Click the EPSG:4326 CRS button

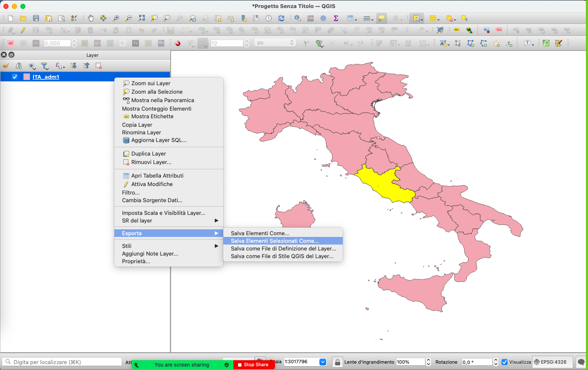pyautogui.click(x=550, y=362)
